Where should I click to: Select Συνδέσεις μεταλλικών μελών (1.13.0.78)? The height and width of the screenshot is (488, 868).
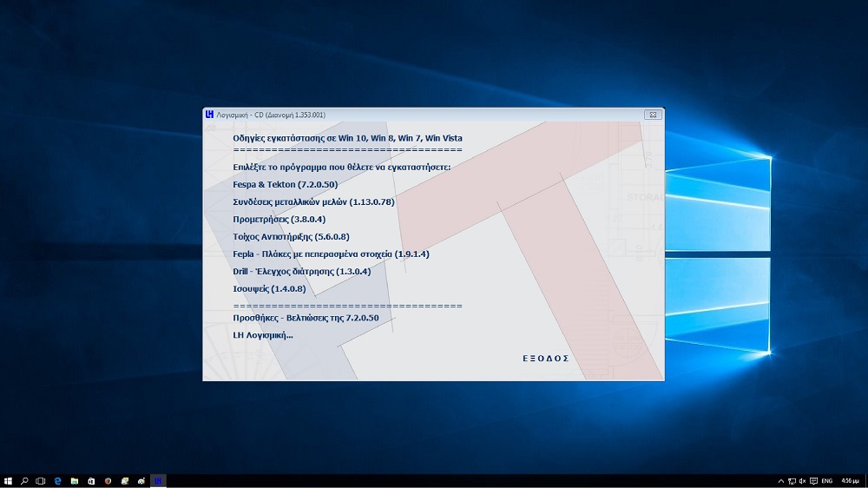pyautogui.click(x=314, y=202)
